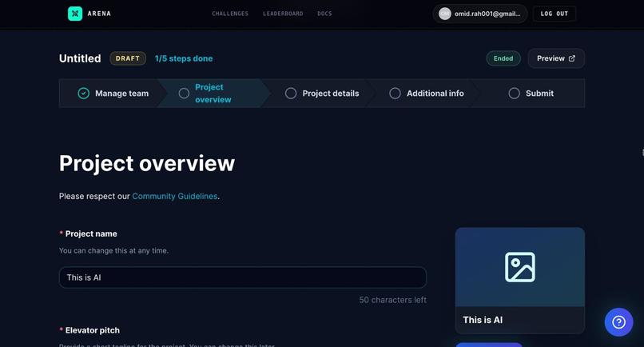644x347 pixels.
Task: Click the You can change this hint
Action: click(113, 250)
